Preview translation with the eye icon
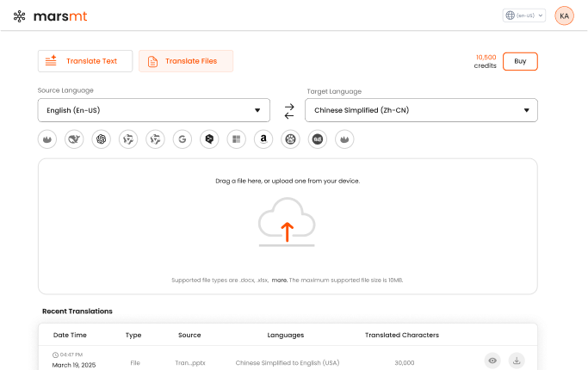588x370 pixels. point(492,361)
